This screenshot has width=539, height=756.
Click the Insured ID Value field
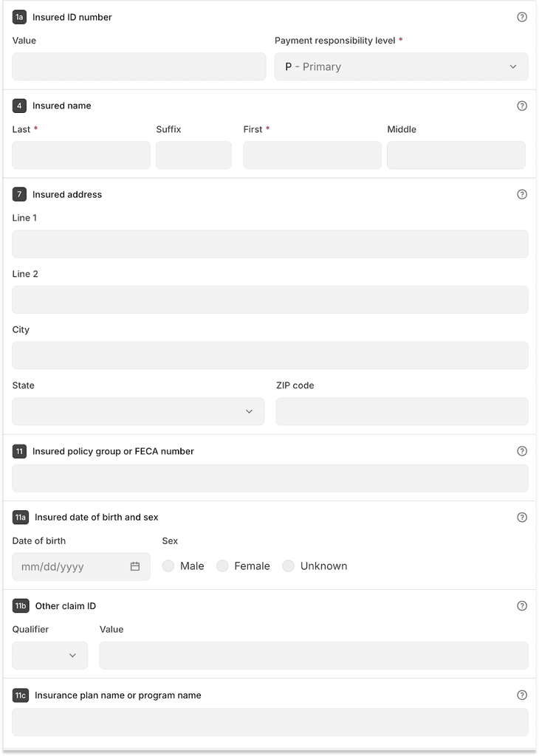(x=137, y=66)
